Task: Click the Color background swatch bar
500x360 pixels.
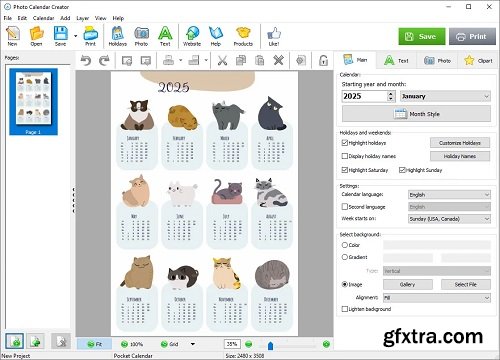Action: coord(437,245)
